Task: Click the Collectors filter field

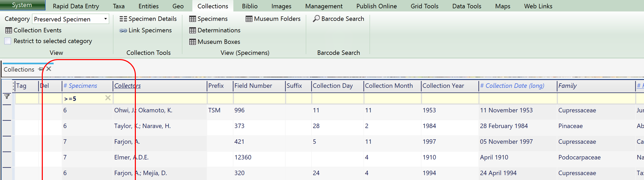Action: point(160,98)
